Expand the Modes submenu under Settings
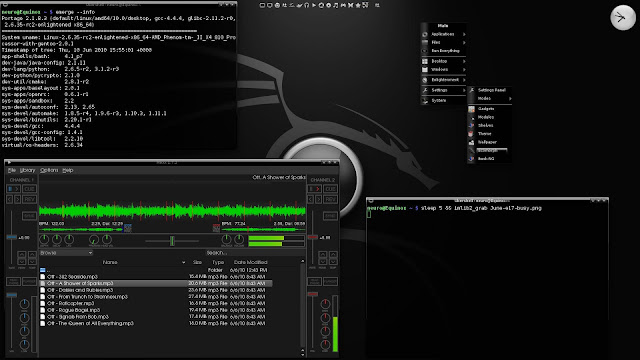The height and width of the screenshot is (360, 640). (x=490, y=98)
